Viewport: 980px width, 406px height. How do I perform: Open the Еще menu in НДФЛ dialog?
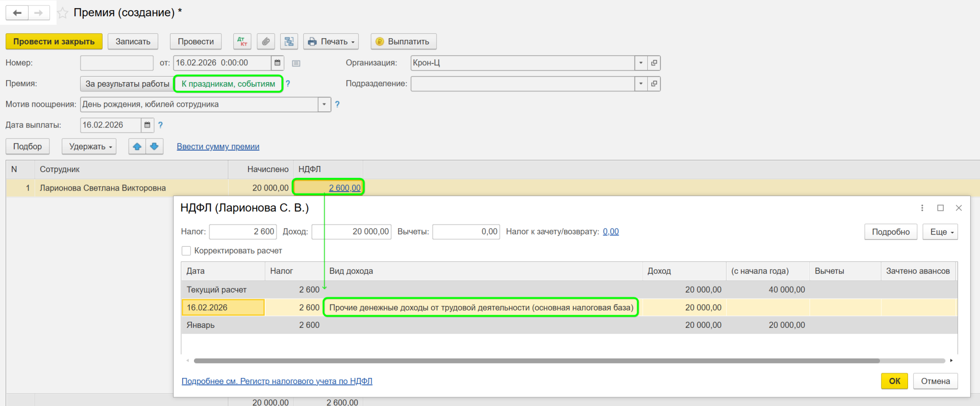(940, 232)
